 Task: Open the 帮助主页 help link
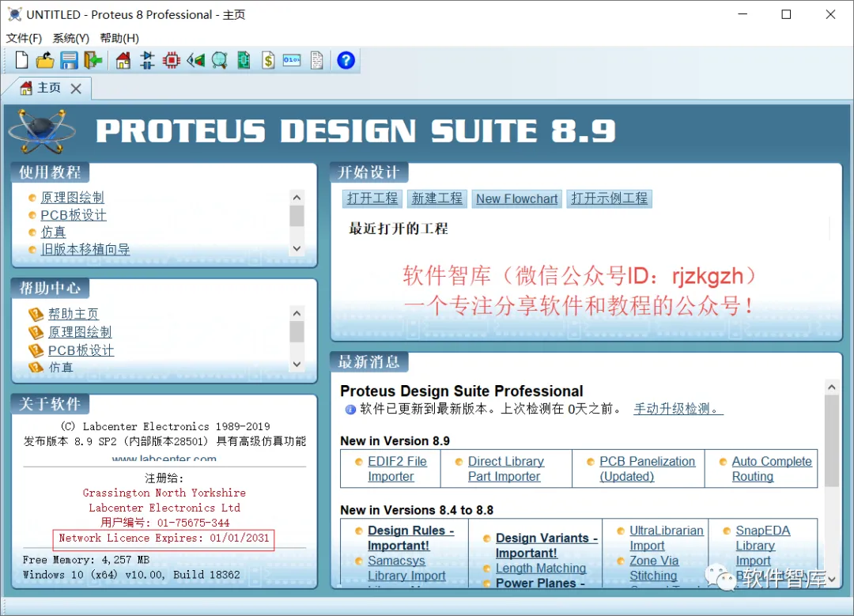[x=74, y=314]
